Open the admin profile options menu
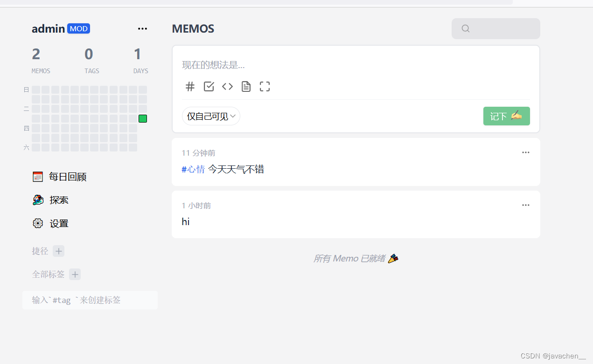The height and width of the screenshot is (364, 593). [x=142, y=28]
